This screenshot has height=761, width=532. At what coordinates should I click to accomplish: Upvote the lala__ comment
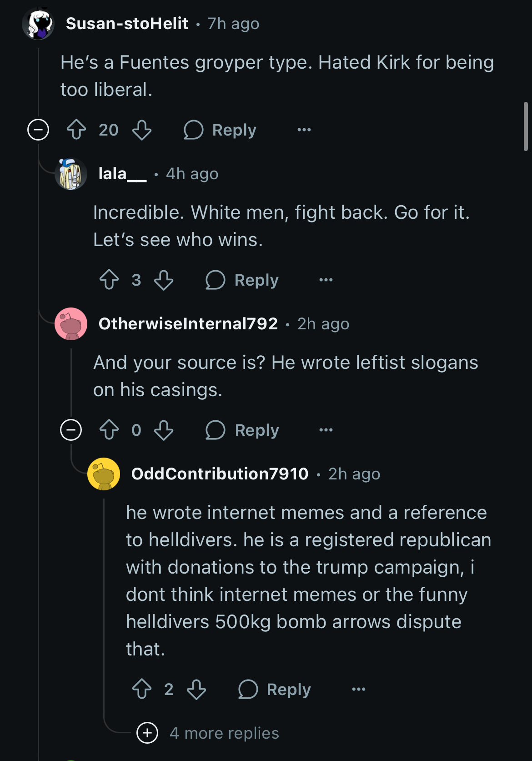[x=109, y=280]
